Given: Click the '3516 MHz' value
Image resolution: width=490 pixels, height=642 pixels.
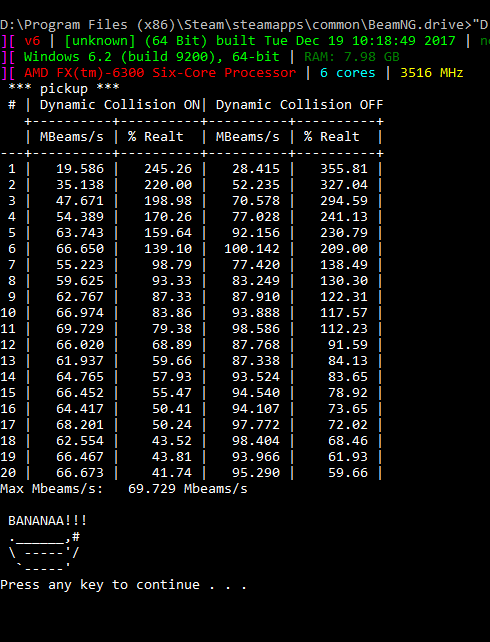Looking at the screenshot, I should (431, 73).
